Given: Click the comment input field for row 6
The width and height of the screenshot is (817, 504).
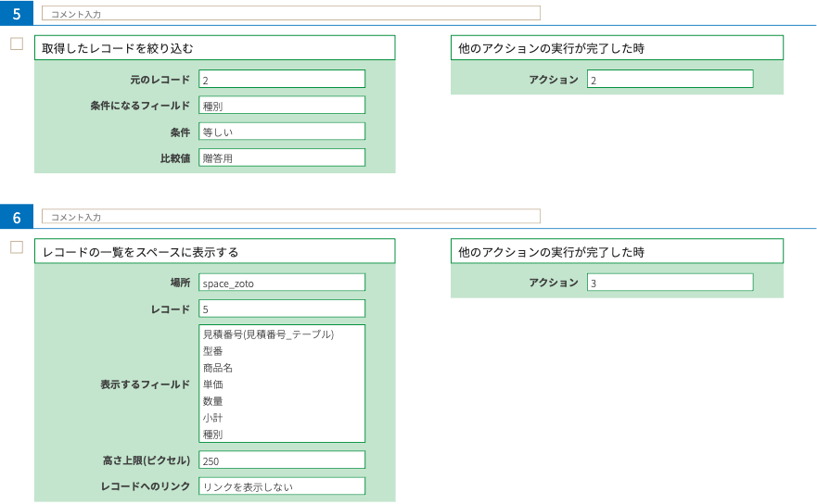Looking at the screenshot, I should [291, 217].
